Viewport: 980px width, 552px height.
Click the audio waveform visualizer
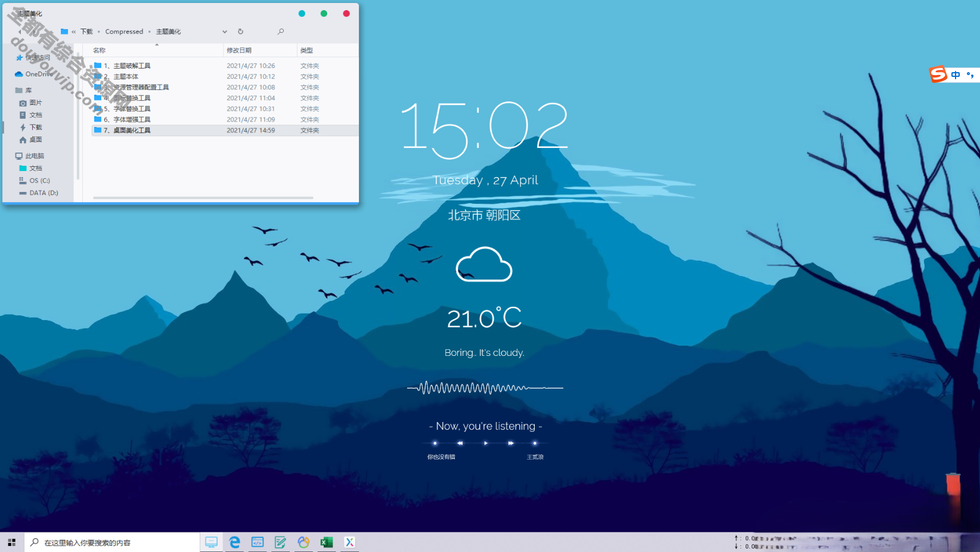(485, 388)
